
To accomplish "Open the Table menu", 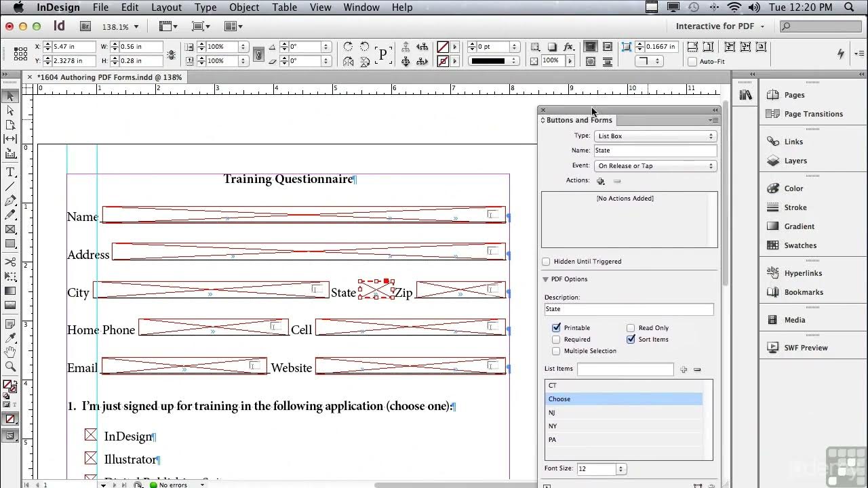I will click(285, 7).
